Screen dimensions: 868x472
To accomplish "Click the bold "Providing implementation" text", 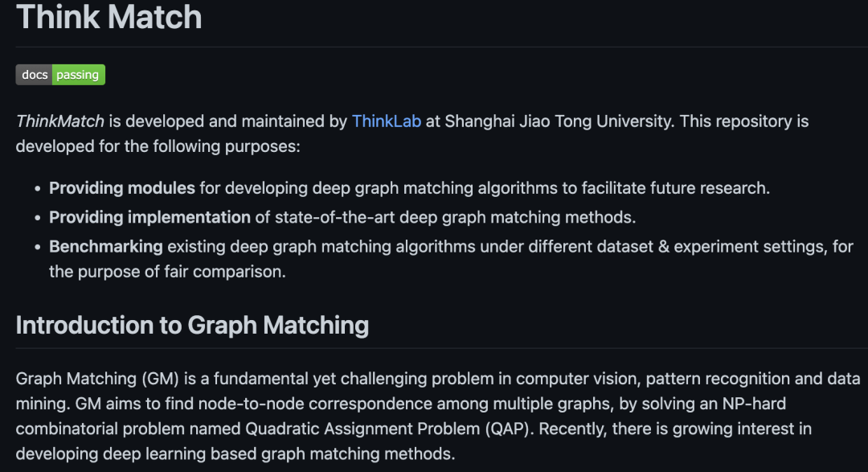I will point(149,217).
